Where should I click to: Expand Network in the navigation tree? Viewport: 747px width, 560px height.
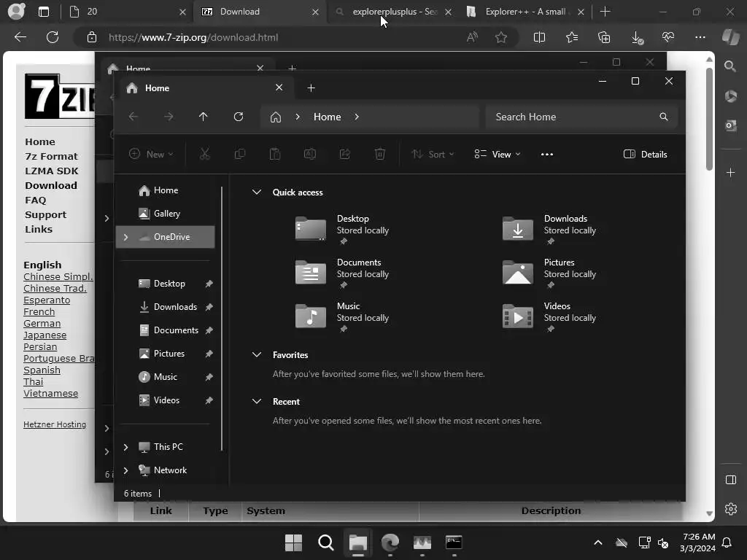click(x=125, y=470)
